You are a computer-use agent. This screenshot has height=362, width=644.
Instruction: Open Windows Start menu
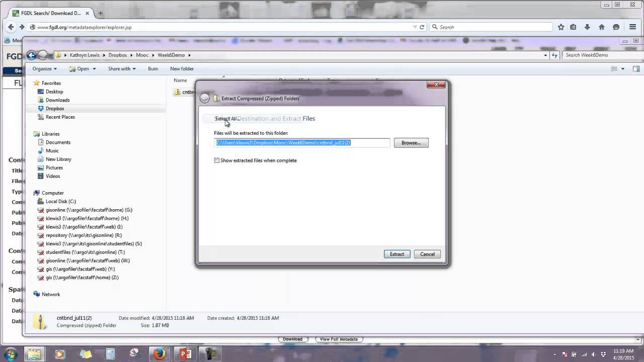pyautogui.click(x=11, y=353)
